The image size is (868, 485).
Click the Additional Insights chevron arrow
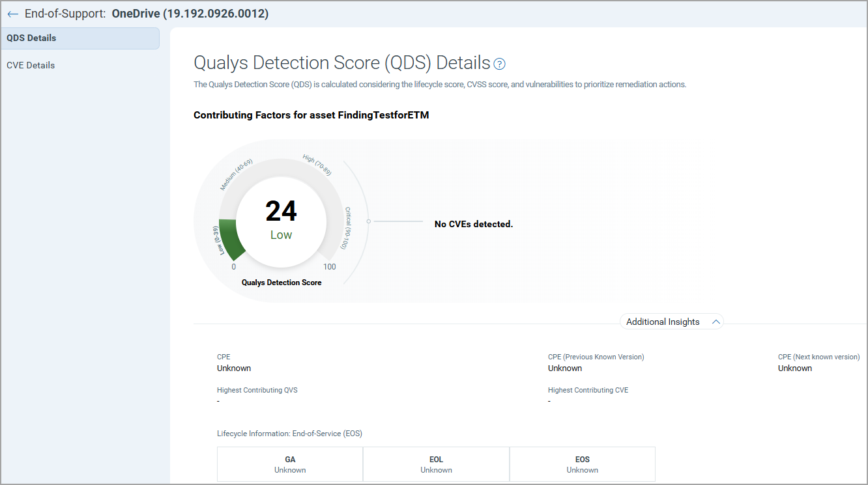pyautogui.click(x=716, y=322)
